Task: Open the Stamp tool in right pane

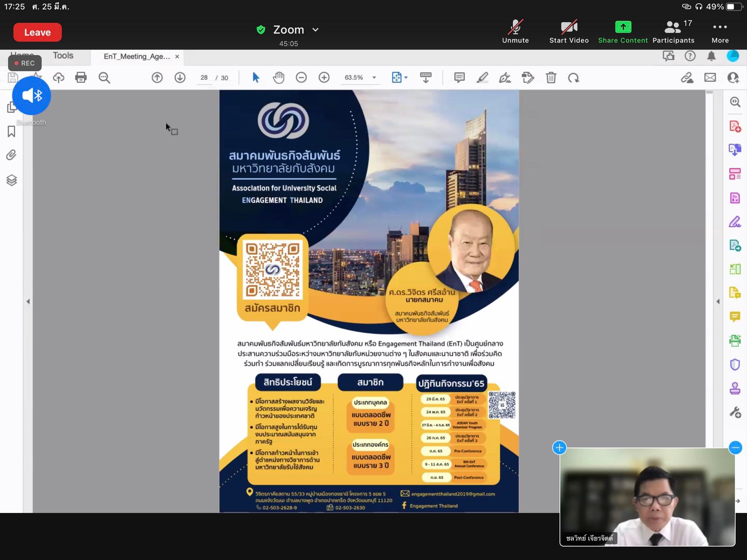Action: [x=735, y=388]
